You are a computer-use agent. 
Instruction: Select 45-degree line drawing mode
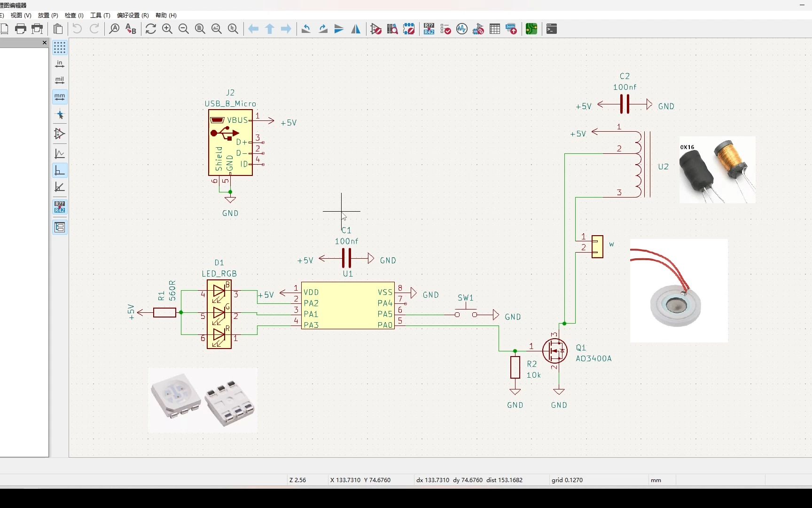[60, 187]
